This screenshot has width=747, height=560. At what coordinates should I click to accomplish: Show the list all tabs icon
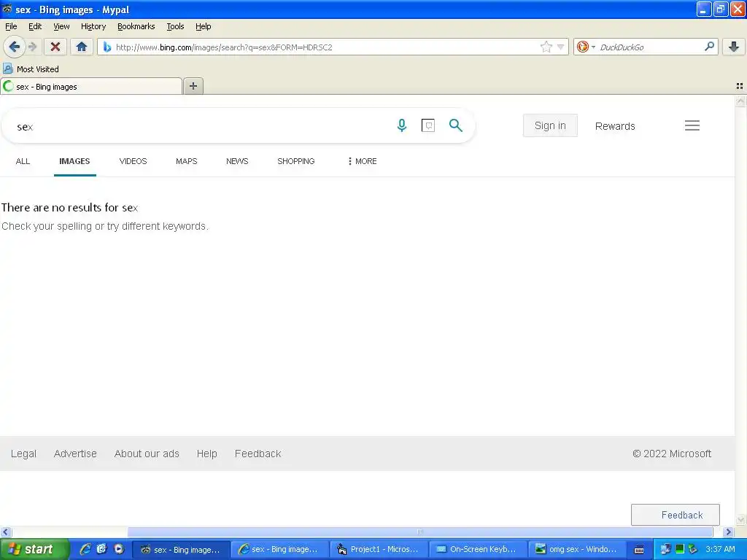coord(740,86)
